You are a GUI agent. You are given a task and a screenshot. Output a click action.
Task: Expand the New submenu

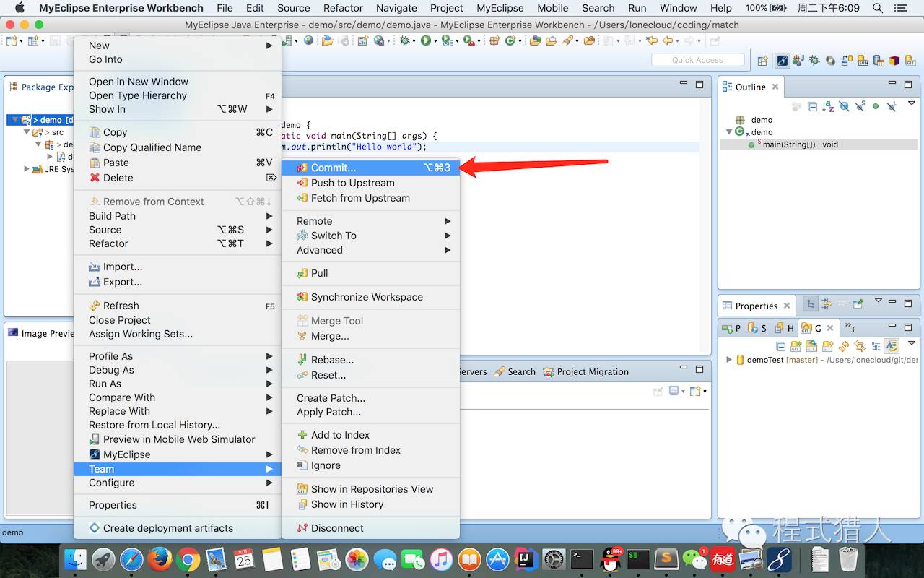(178, 46)
